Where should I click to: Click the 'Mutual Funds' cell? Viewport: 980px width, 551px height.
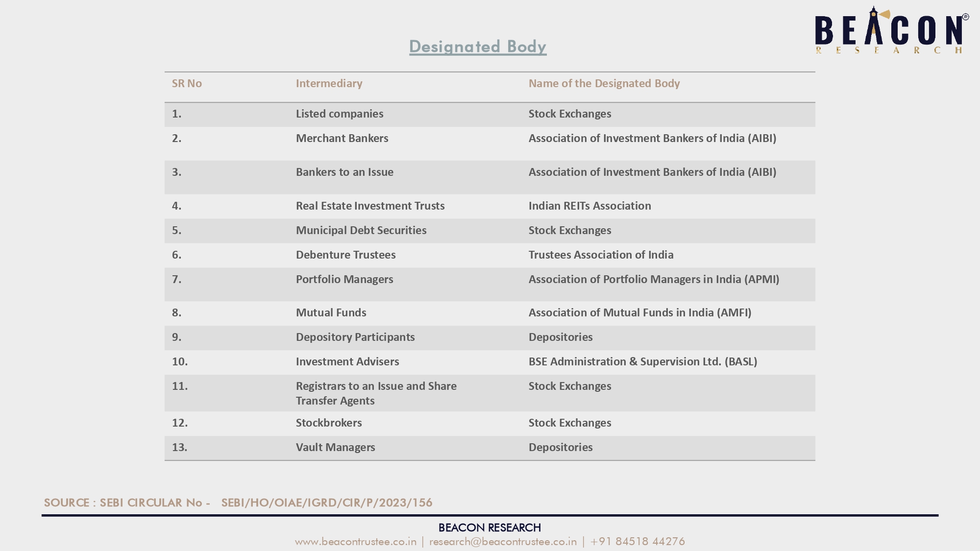pyautogui.click(x=331, y=312)
